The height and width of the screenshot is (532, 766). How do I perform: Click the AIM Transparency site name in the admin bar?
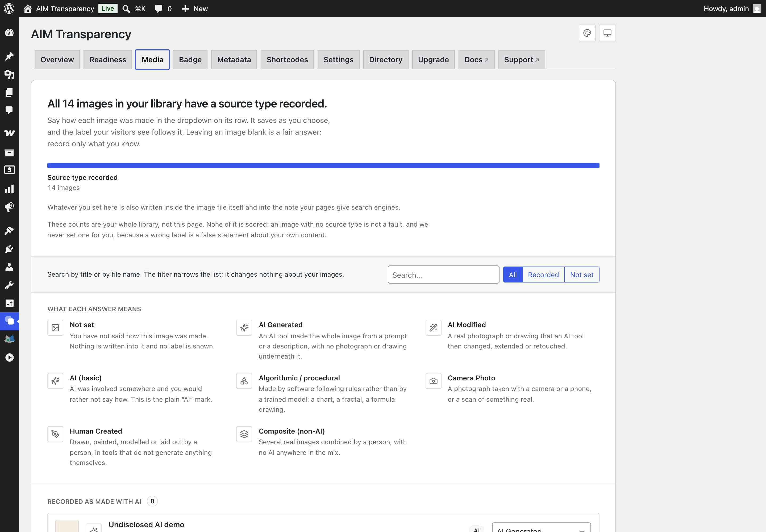pyautogui.click(x=65, y=9)
